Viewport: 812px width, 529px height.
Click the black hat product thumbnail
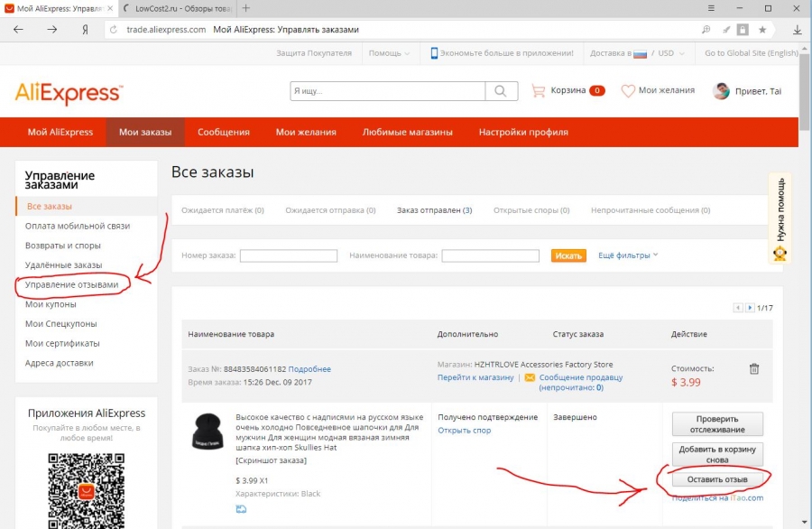click(x=208, y=432)
